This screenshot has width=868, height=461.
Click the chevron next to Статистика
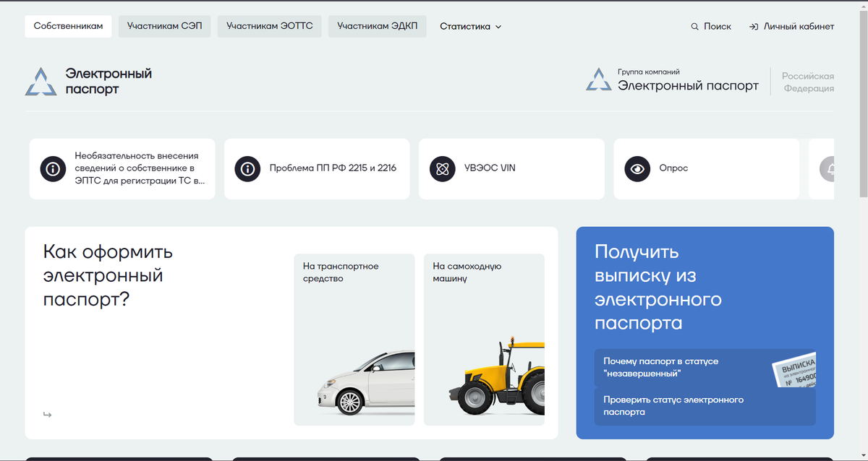498,27
